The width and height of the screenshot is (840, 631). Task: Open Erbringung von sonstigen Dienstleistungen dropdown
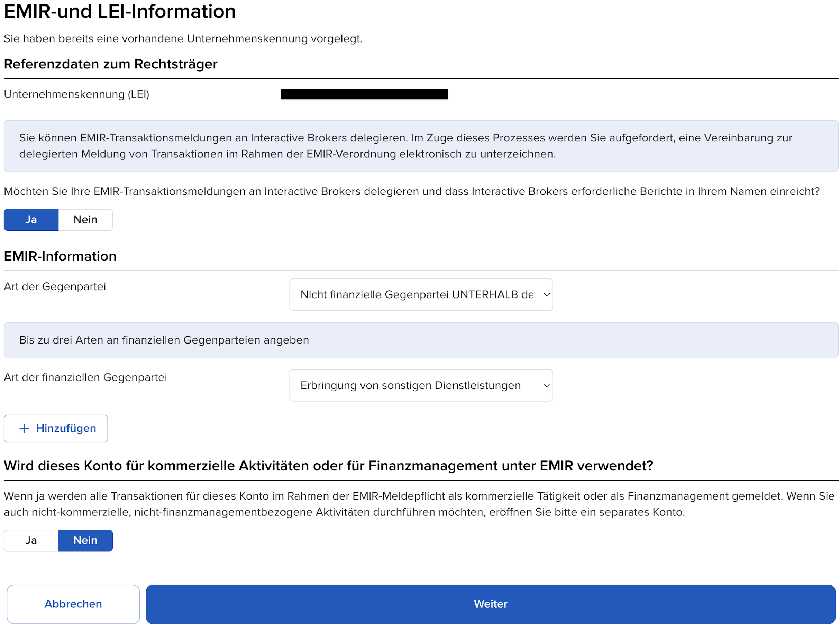pos(410,386)
